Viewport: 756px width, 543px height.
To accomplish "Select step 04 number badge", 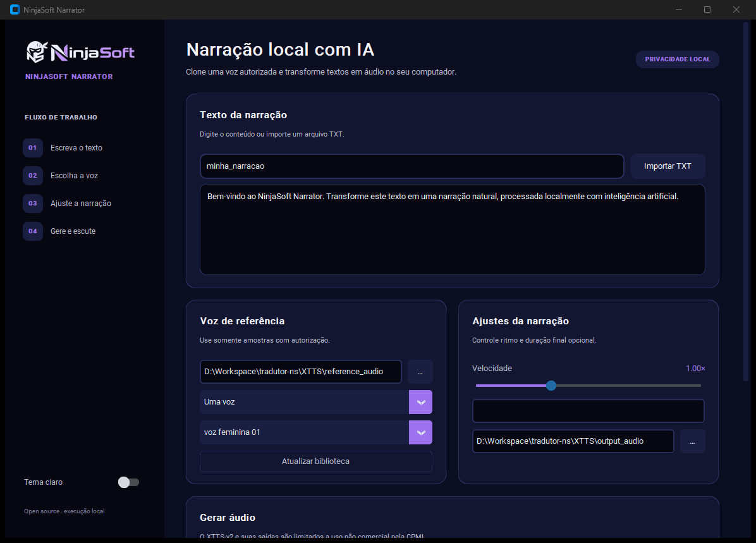I will 33,231.
